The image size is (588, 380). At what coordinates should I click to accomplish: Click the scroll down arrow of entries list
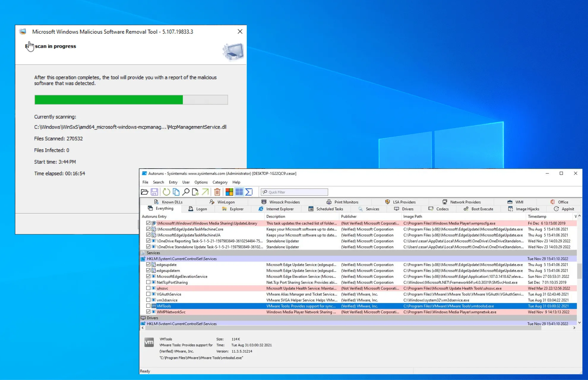pyautogui.click(x=579, y=322)
